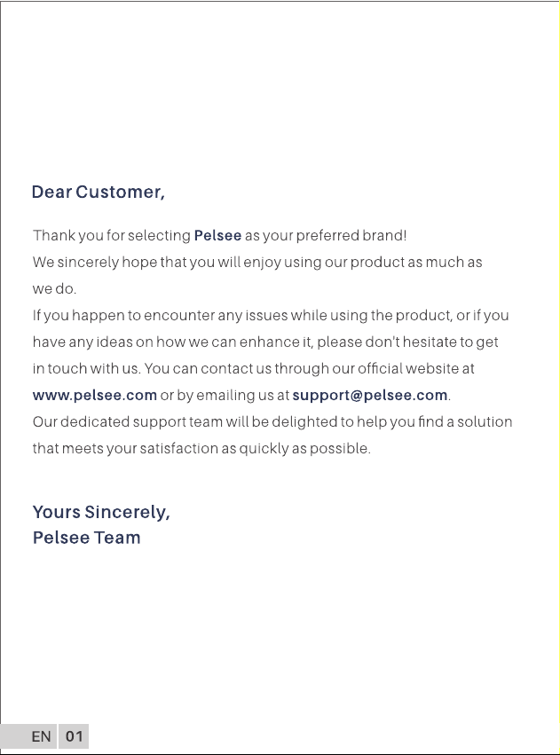Image resolution: width=560 pixels, height=755 pixels.
Task: Click the line in touch with us
Action: pos(253,368)
